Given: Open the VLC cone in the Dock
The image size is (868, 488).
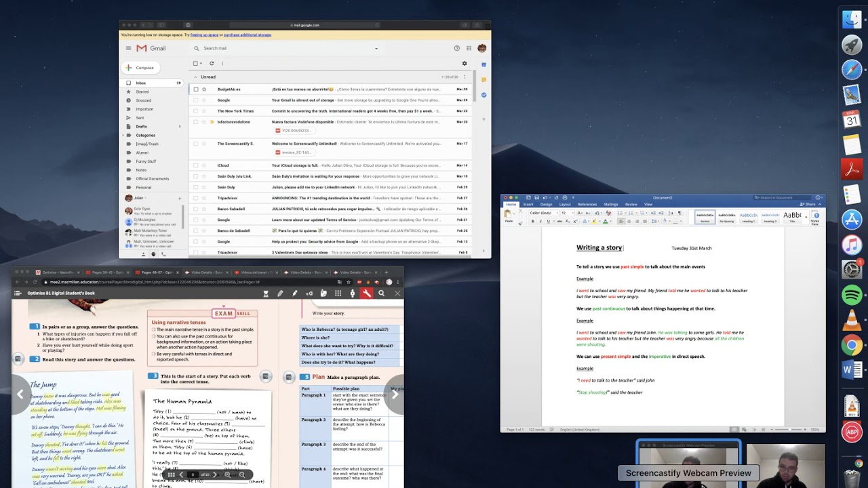Looking at the screenshot, I should 852,320.
